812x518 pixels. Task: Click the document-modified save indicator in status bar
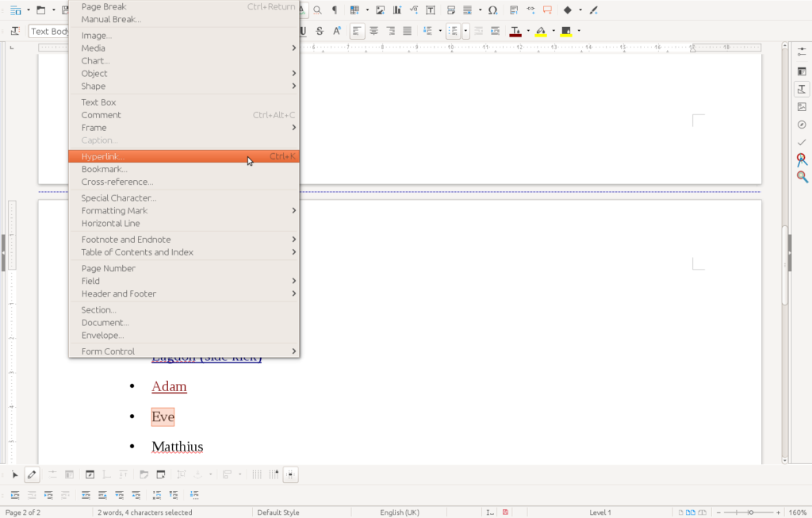[x=505, y=512]
